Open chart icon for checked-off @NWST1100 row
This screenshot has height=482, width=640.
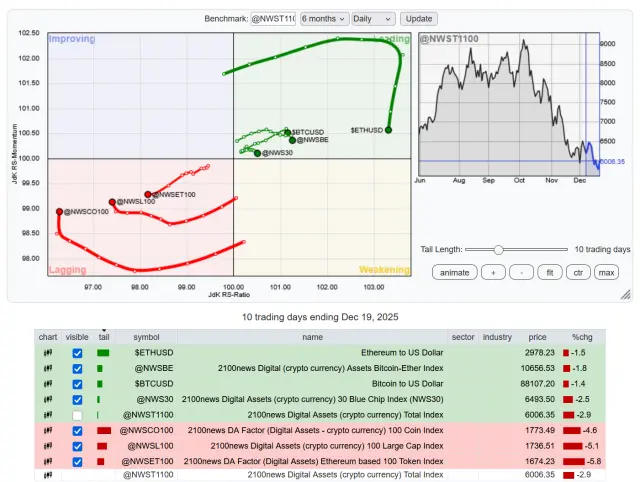(48, 415)
